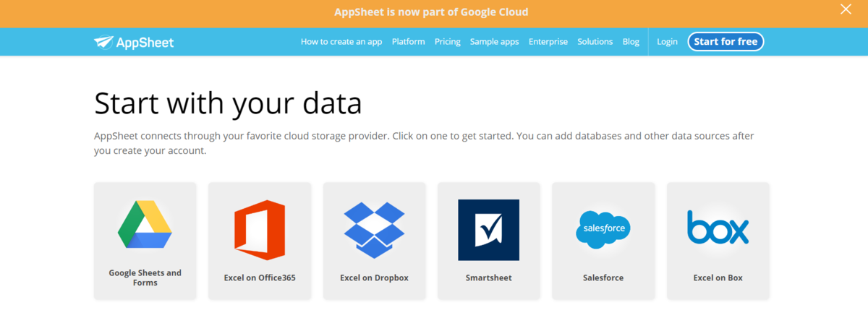Open the Enterprise menu item
This screenshot has width=868, height=331.
pos(548,41)
